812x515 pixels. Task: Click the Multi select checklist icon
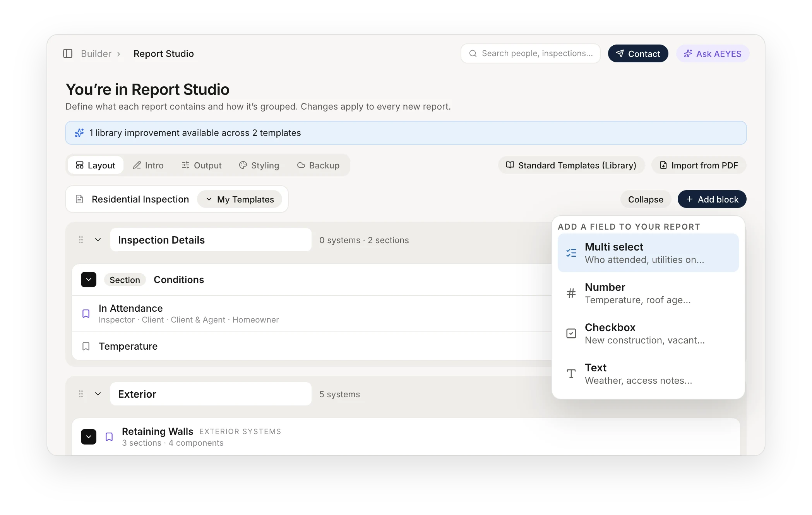tap(571, 253)
